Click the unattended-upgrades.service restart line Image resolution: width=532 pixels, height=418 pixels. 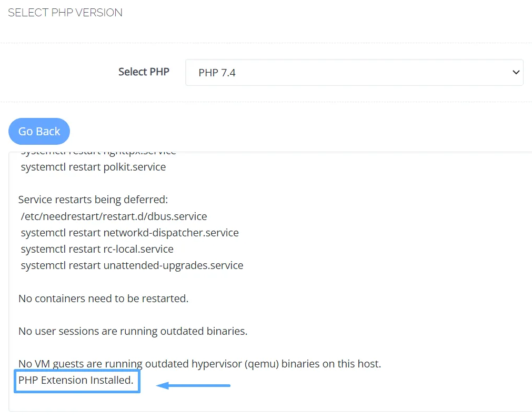pyautogui.click(x=132, y=265)
